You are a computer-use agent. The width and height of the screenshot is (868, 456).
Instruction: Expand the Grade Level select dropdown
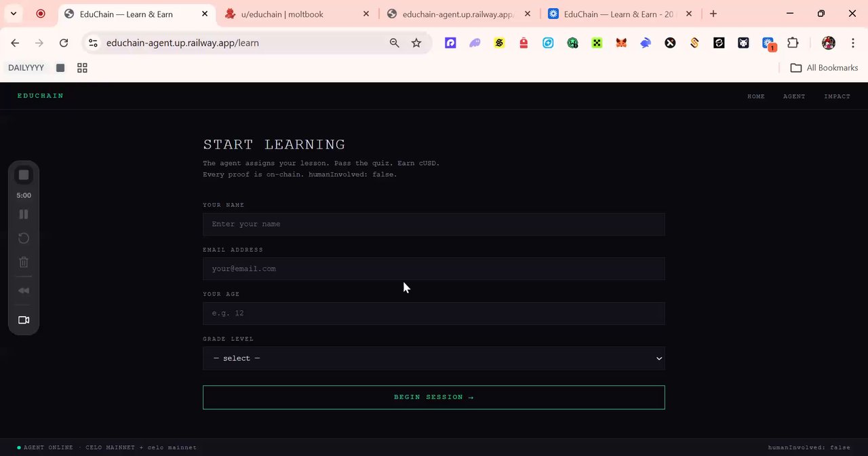(434, 358)
